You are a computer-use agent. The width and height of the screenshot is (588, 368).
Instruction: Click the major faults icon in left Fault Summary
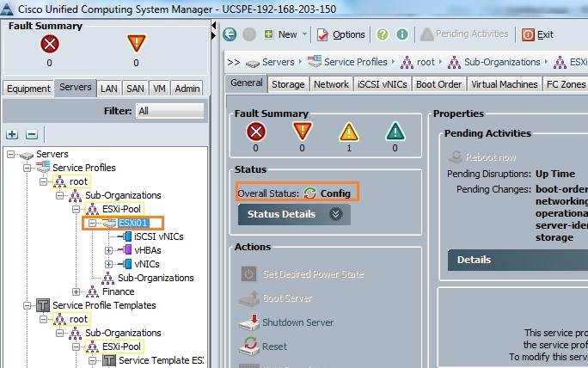point(136,44)
